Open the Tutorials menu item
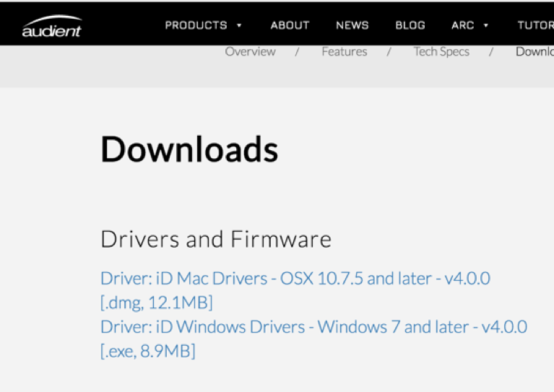The height and width of the screenshot is (392, 554). 536,25
